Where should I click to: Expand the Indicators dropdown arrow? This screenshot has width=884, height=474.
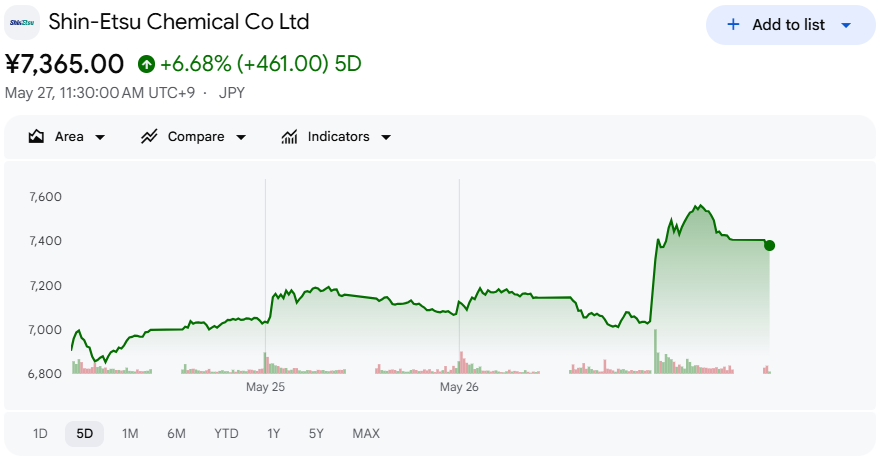click(386, 137)
